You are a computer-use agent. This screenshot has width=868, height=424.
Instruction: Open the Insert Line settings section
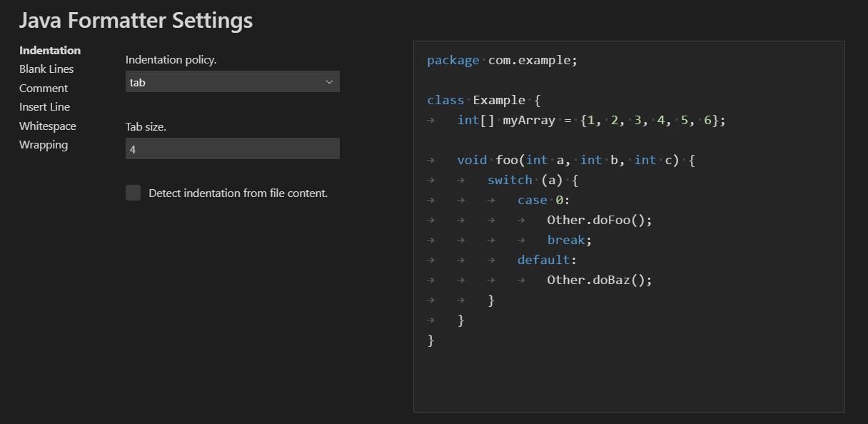pos(44,106)
